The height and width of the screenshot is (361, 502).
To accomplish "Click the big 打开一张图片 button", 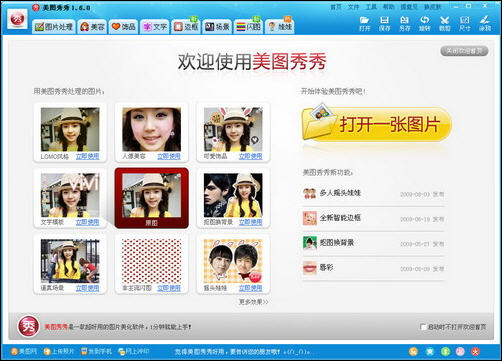I will click(x=377, y=125).
